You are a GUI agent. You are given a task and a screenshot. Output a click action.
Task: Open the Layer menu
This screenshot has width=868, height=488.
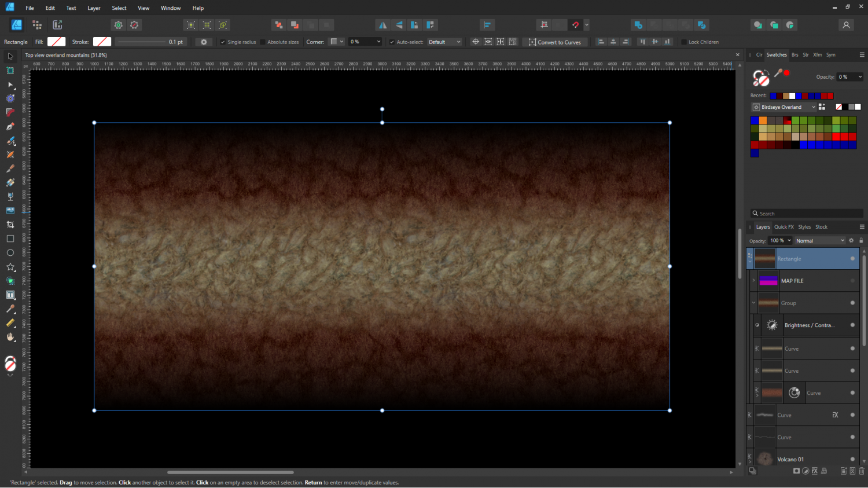click(x=94, y=8)
